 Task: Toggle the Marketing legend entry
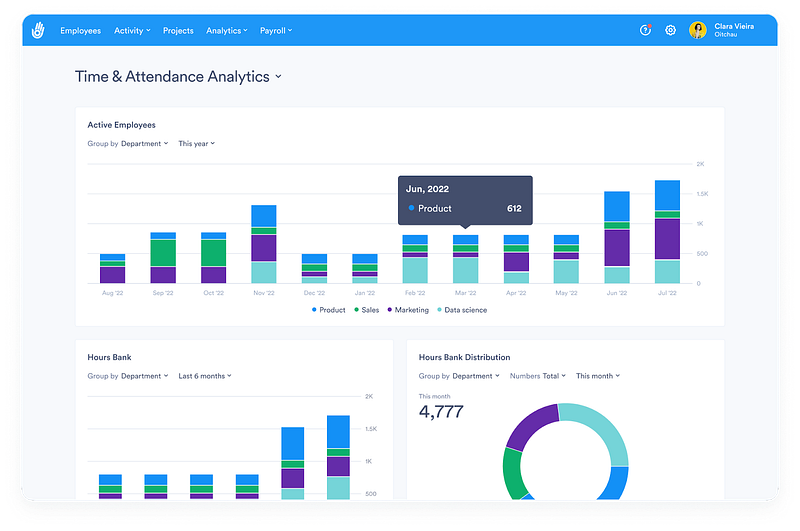coord(408,310)
